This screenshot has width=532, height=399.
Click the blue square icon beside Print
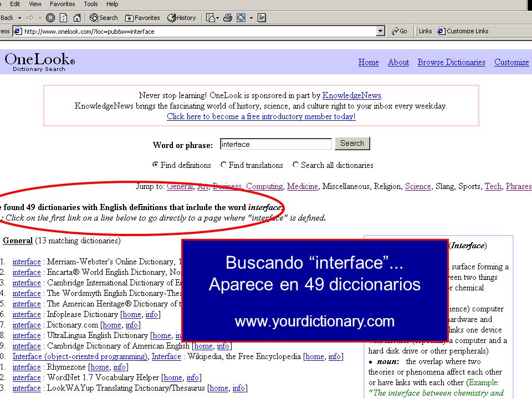point(241,18)
